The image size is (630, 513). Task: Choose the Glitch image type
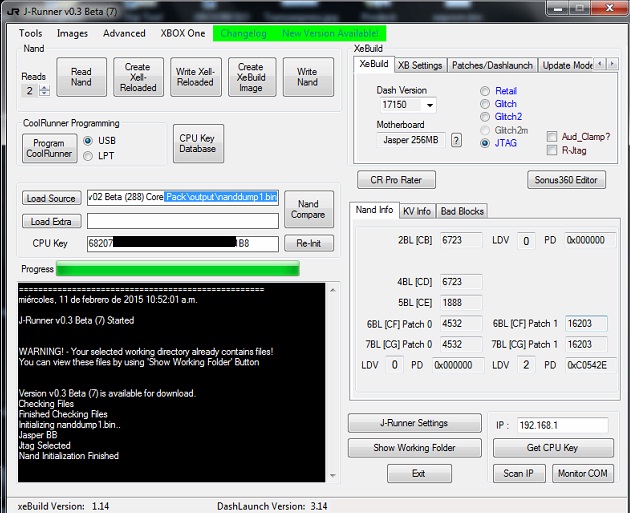click(x=485, y=104)
